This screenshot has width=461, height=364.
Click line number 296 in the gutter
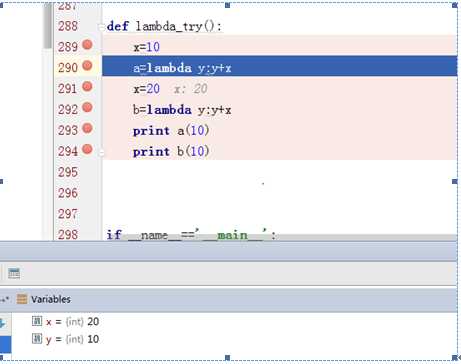(x=68, y=193)
